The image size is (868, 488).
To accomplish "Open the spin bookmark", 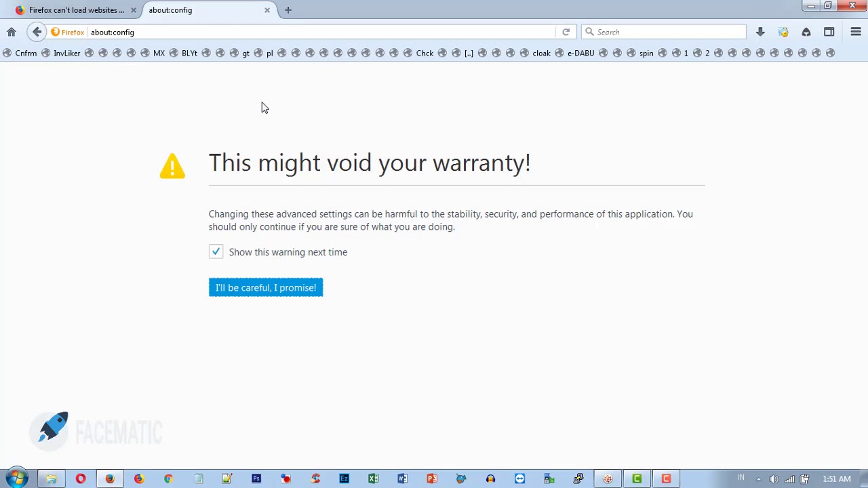I will pyautogui.click(x=640, y=53).
